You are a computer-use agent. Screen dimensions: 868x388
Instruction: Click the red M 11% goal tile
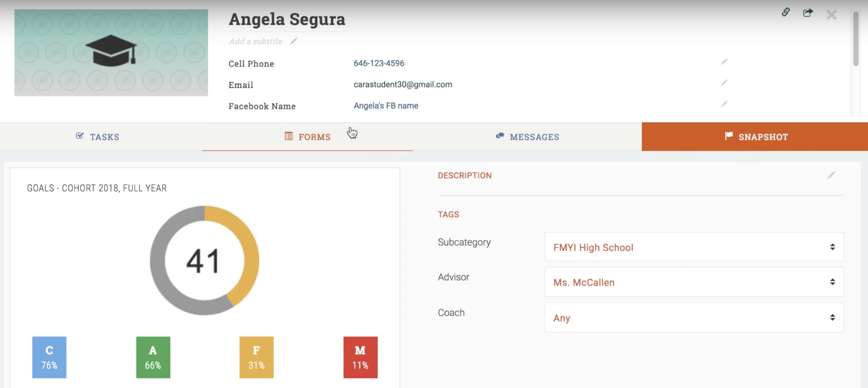(x=360, y=357)
